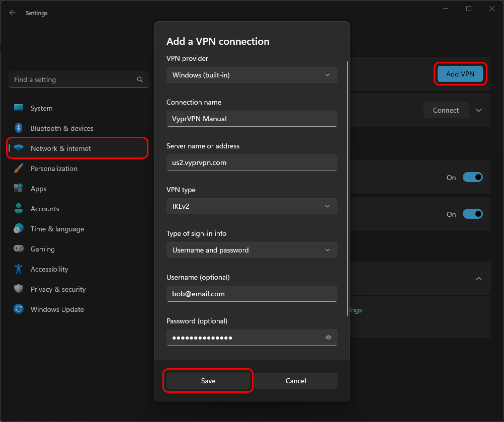
Task: Click the Find a setting search box
Action: [x=79, y=79]
